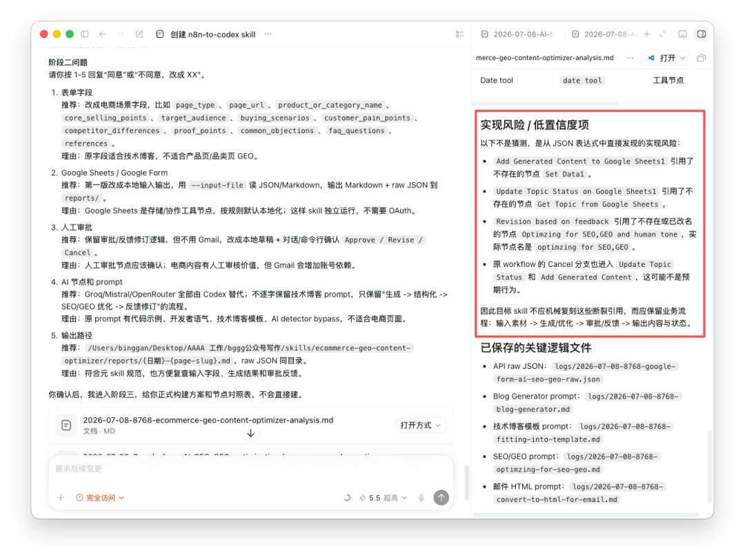Jump to latest message down arrow
Screen dimensions: 745x560
(x=250, y=433)
